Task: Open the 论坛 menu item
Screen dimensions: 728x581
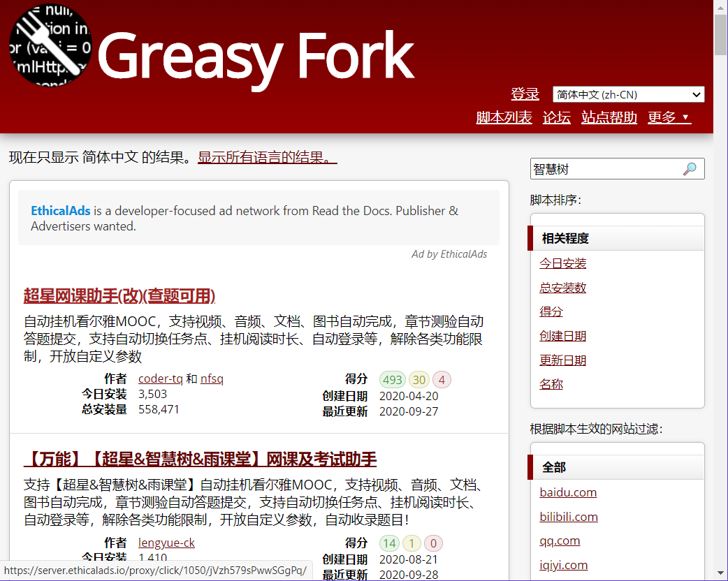Action: (x=556, y=117)
